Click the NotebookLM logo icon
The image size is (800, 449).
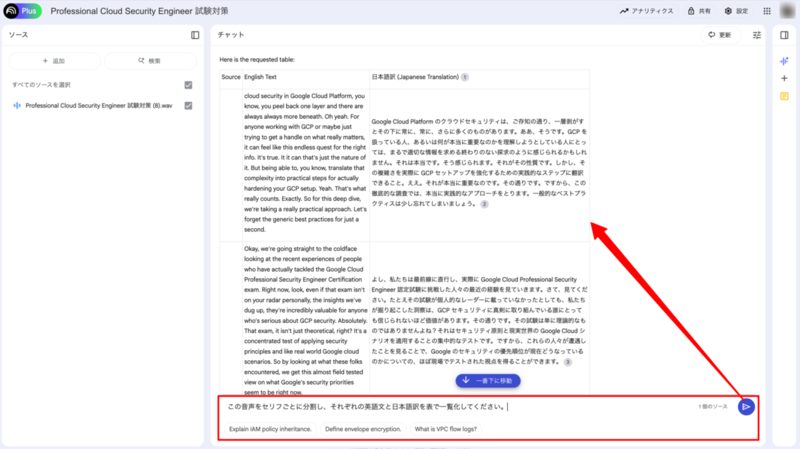(11, 11)
